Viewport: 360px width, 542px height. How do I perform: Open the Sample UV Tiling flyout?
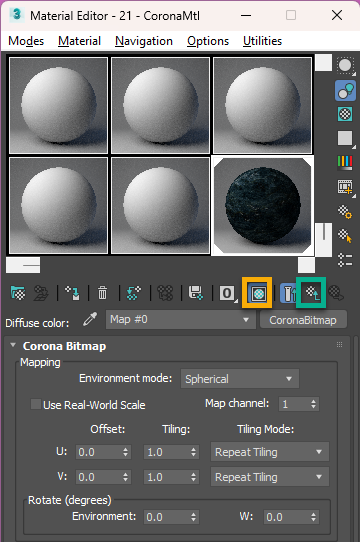[x=345, y=139]
